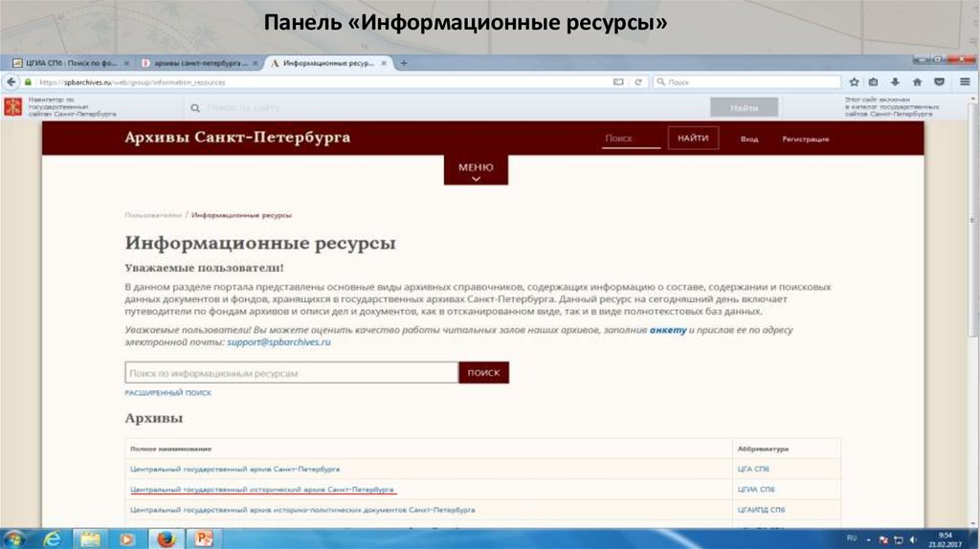Reload the page using the refresh icon
Viewport: 980px width, 549px height.
click(638, 82)
